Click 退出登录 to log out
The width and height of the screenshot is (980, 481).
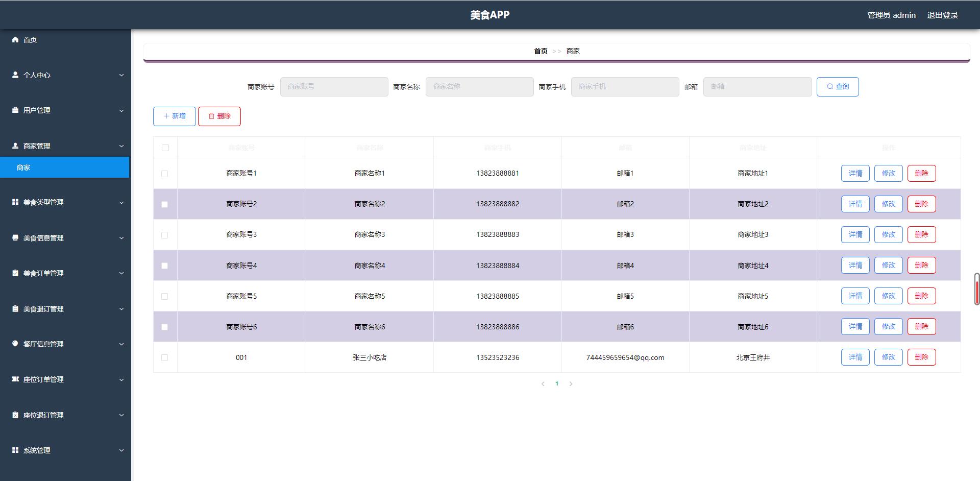[x=942, y=15]
